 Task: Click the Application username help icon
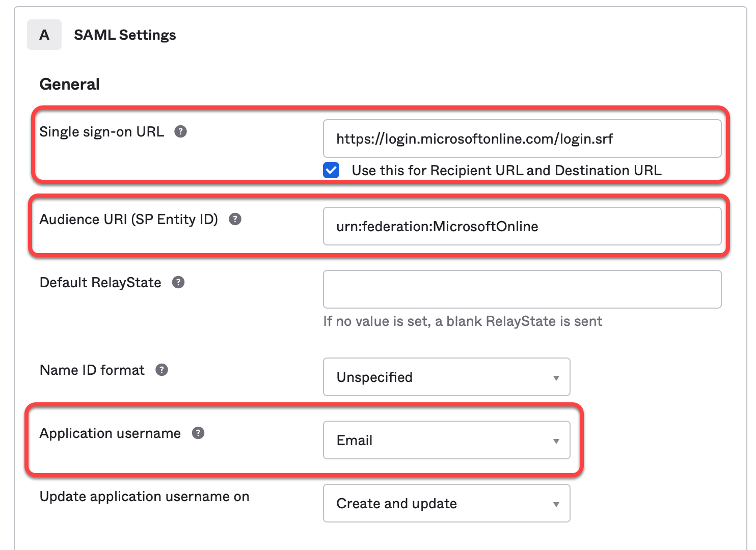coord(198,433)
